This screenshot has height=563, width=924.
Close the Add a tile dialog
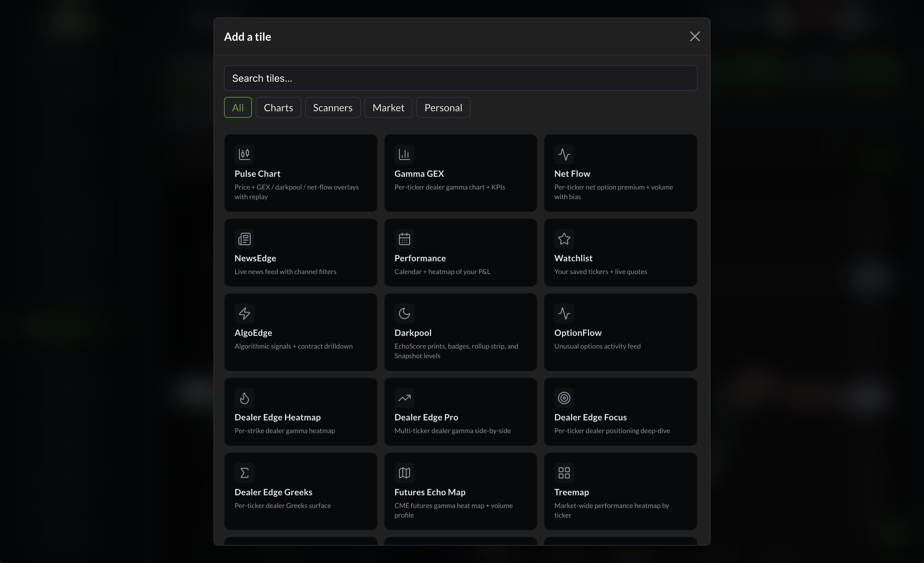pos(694,36)
